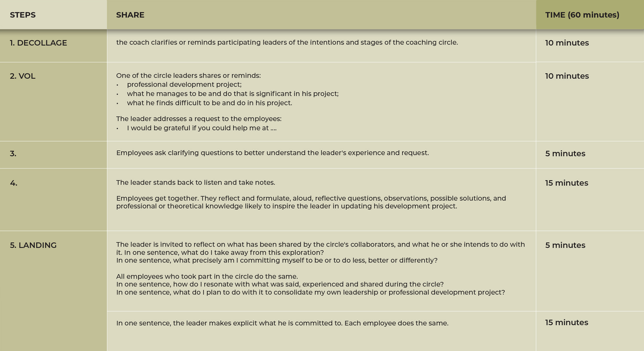Image resolution: width=644 pixels, height=351 pixels.
Task: Select the 1. DECOLLAGE step cell
Action: pos(38,43)
